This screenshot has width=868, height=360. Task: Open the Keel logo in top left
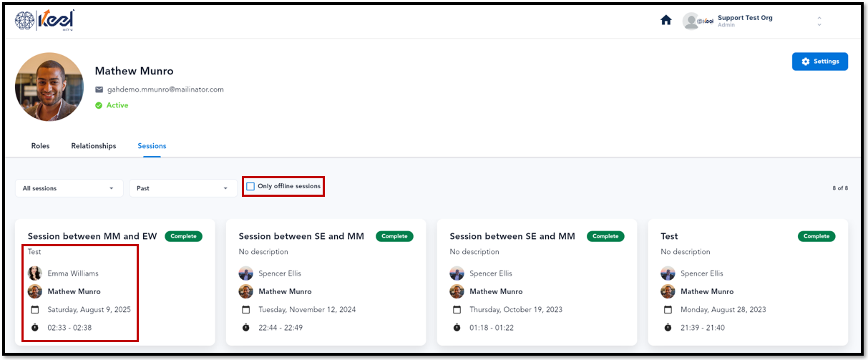[x=44, y=20]
